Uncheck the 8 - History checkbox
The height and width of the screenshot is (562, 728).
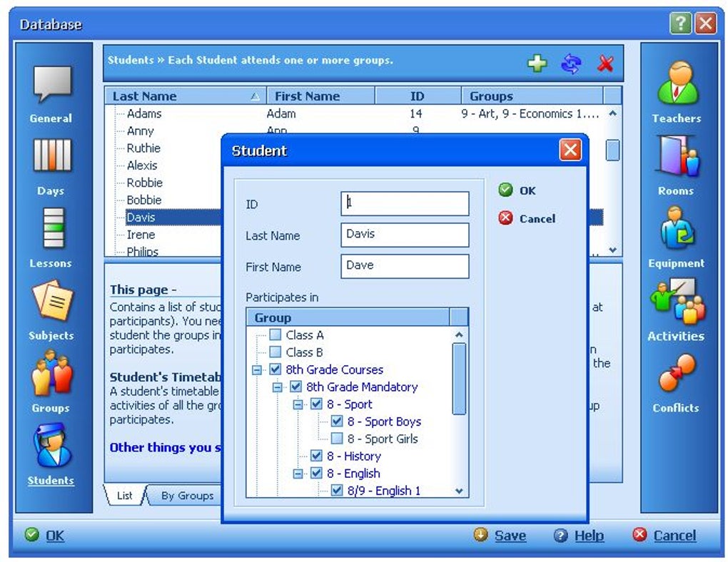pyautogui.click(x=316, y=456)
